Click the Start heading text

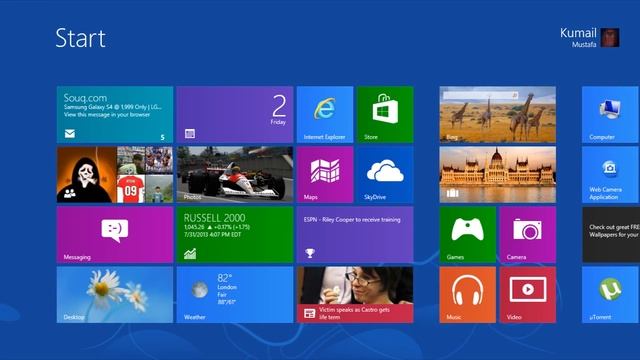click(80, 38)
